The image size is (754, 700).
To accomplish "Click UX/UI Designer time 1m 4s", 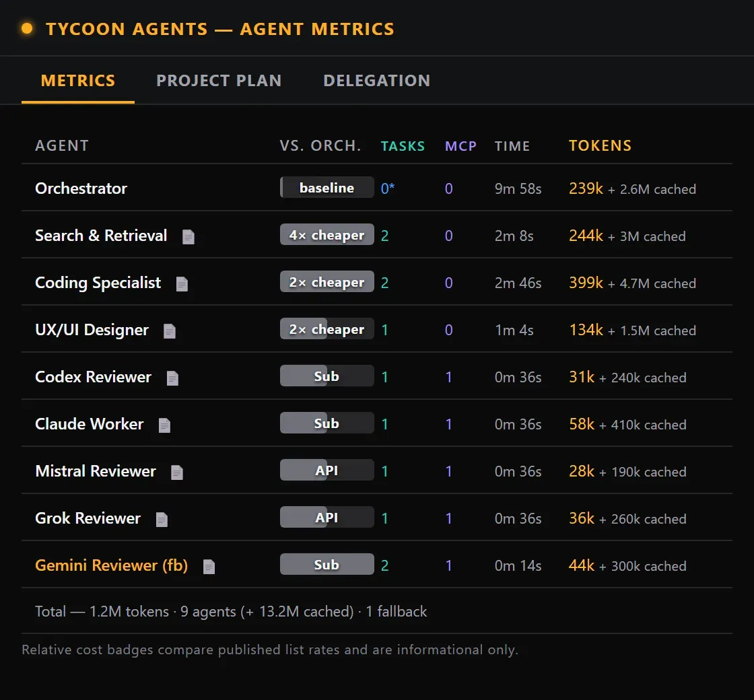I will tap(514, 330).
